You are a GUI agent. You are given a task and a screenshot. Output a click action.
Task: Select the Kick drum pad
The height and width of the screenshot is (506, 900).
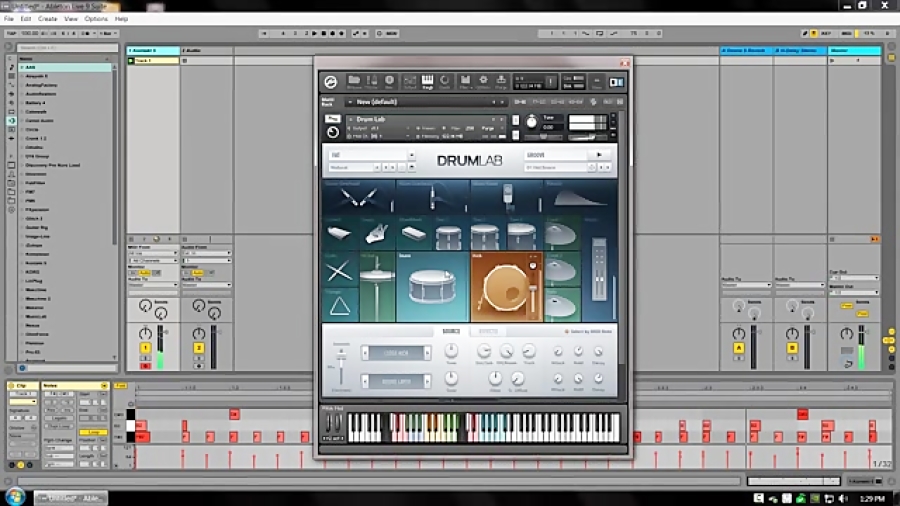pos(506,287)
